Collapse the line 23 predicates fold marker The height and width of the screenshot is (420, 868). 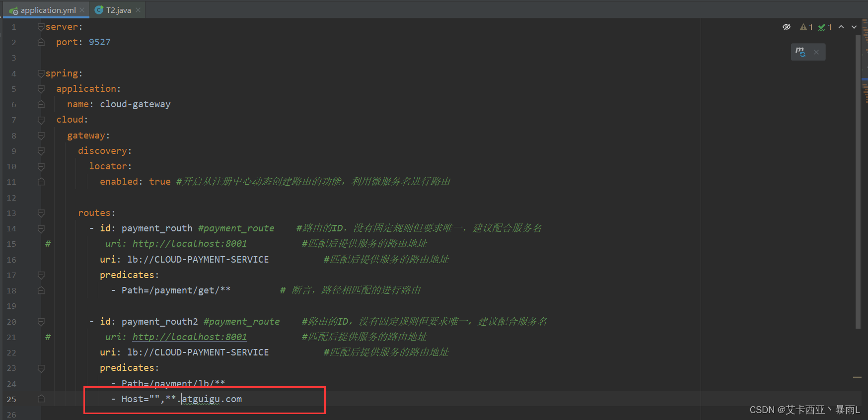[x=41, y=368]
